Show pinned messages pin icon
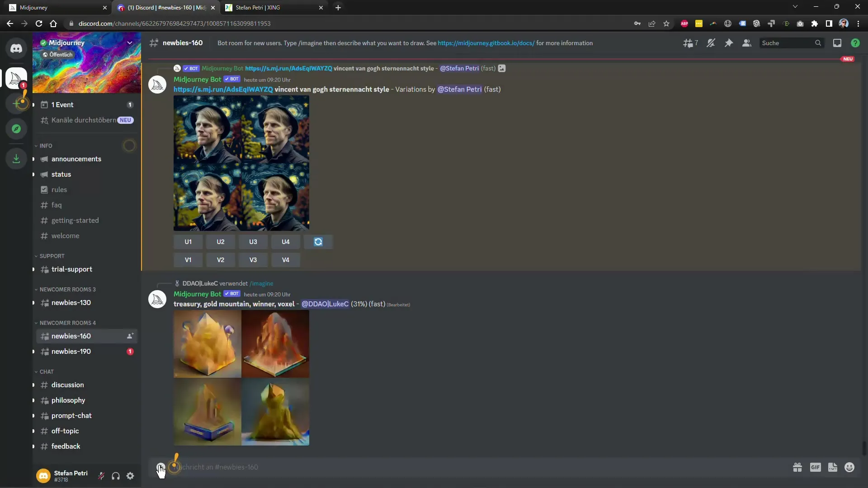This screenshot has height=488, width=868. (x=729, y=43)
